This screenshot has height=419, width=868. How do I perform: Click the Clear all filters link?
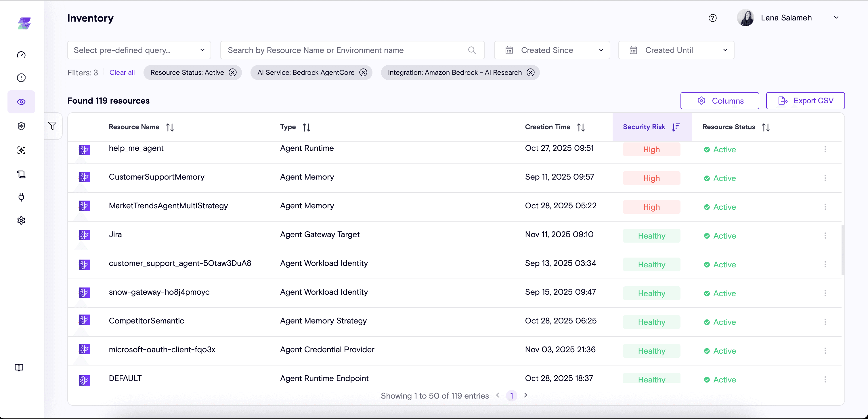(x=122, y=73)
